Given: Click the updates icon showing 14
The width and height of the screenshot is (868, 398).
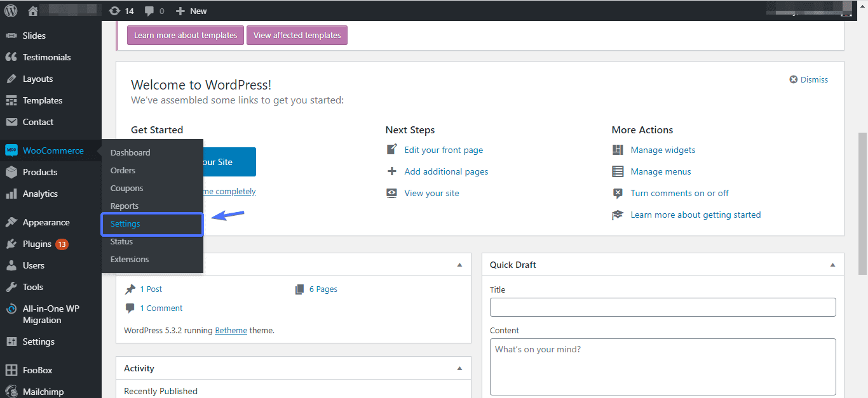Looking at the screenshot, I should coord(114,11).
